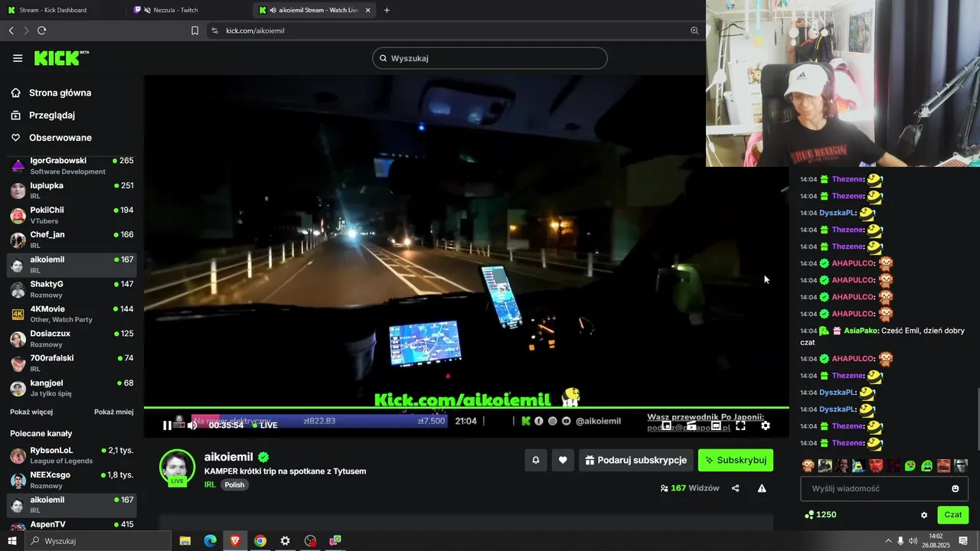The width and height of the screenshot is (980, 551).
Task: Insert the green crying emote
Action: [x=927, y=465]
